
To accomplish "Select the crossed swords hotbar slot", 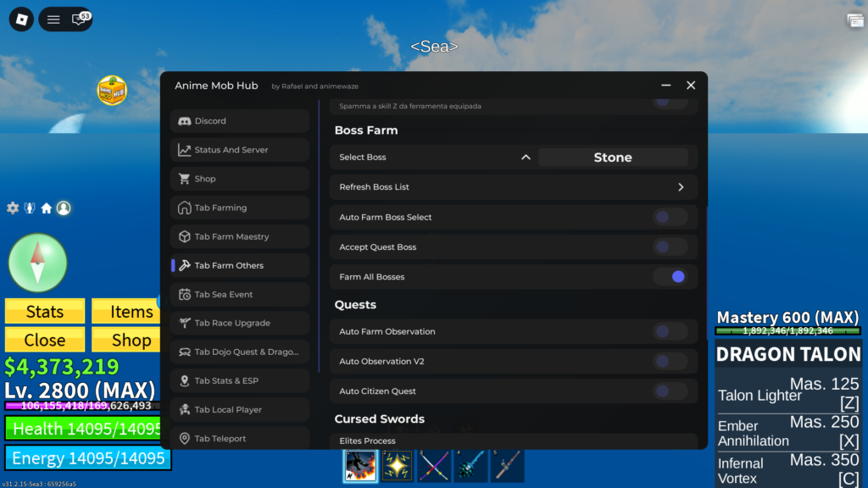I will [433, 465].
